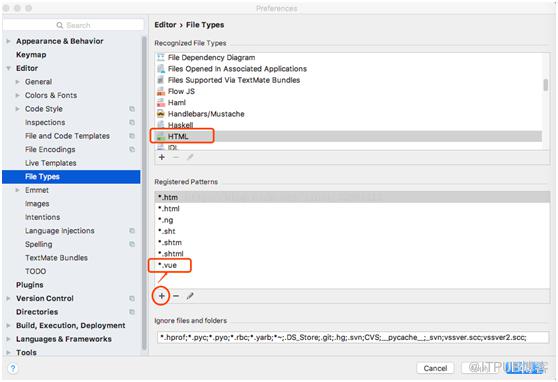Screen dimensions: 558x382
Task: Click the Code Style project-level icon
Action: click(x=132, y=109)
